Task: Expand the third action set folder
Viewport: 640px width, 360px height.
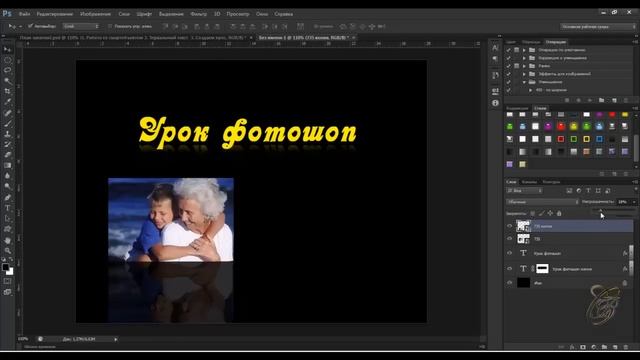Action: pos(524,66)
